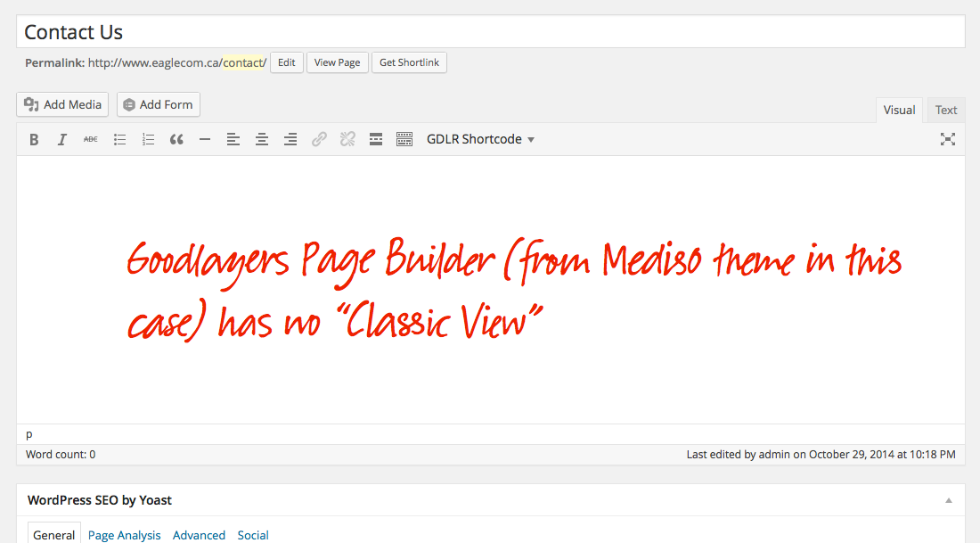Apply italic formatting
Image resolution: width=980 pixels, height=543 pixels.
coord(62,139)
